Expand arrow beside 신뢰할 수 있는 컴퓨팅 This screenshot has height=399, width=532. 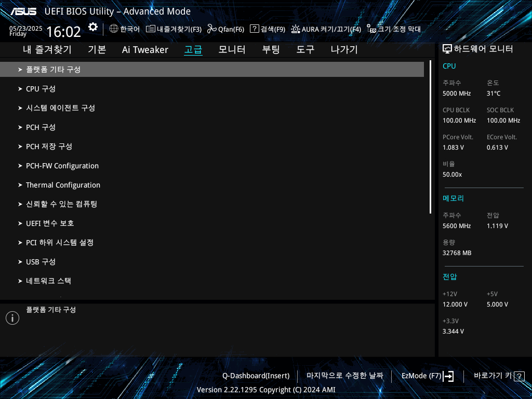pyautogui.click(x=20, y=204)
